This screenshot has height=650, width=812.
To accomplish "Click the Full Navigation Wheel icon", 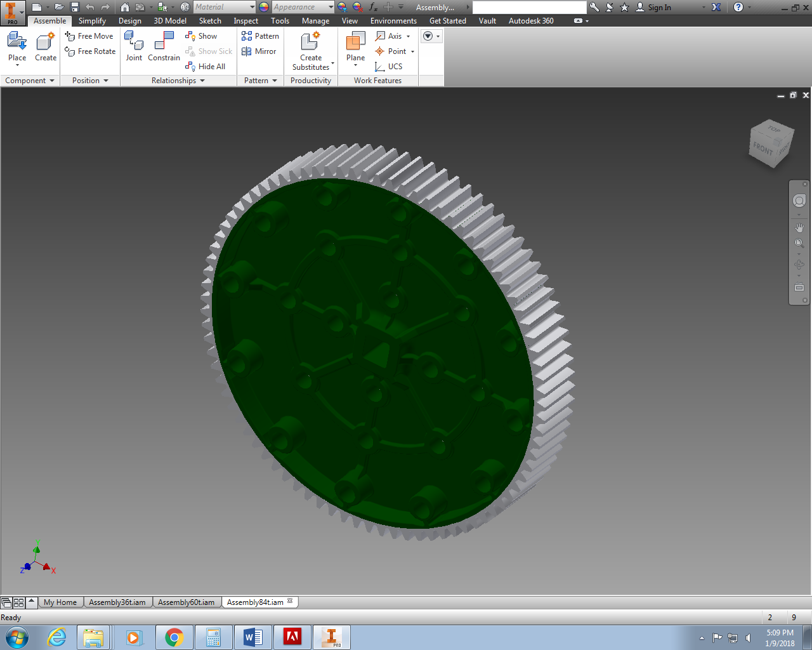I will click(x=799, y=201).
